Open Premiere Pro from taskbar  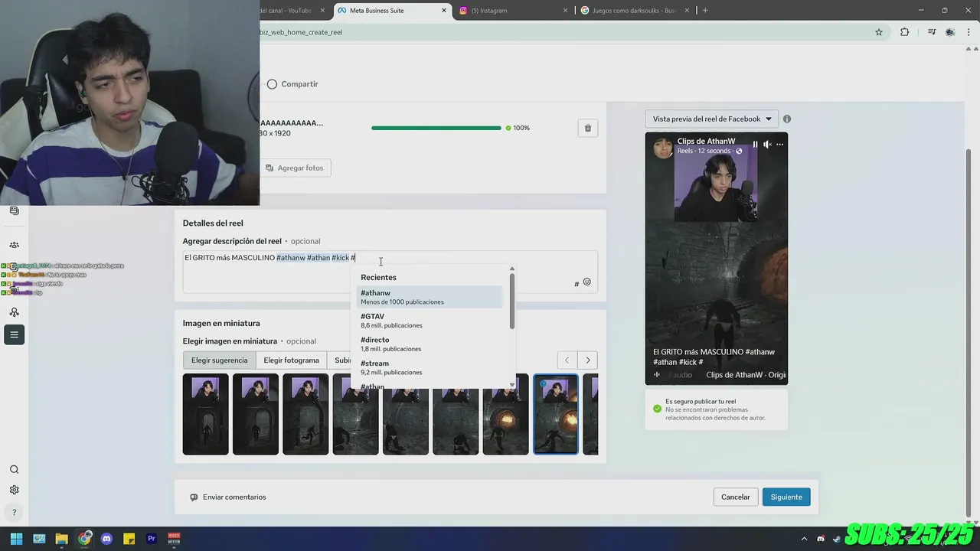pos(152,539)
